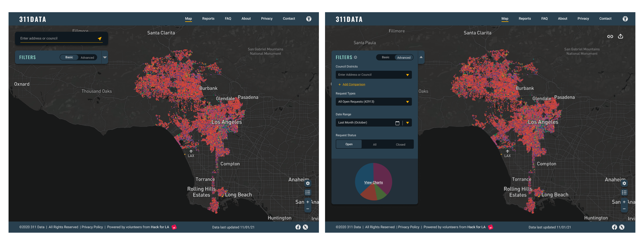Click the accessibility icon in right screen header

pos(625,19)
